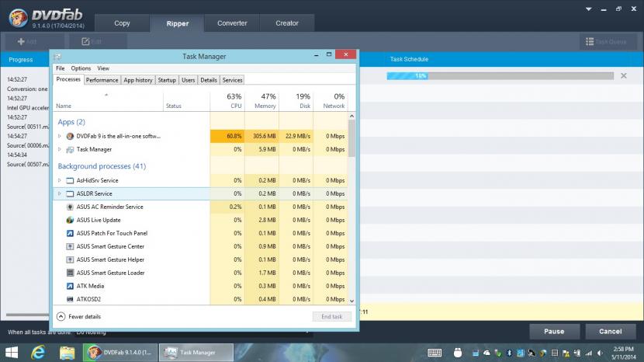644x362 pixels.
Task: Open the Windows Start button
Action: point(12,353)
